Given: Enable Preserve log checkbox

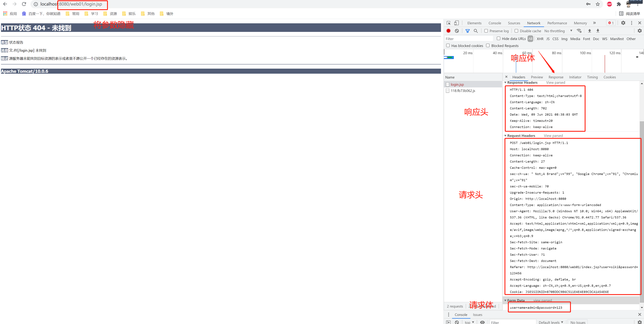Looking at the screenshot, I should [486, 31].
